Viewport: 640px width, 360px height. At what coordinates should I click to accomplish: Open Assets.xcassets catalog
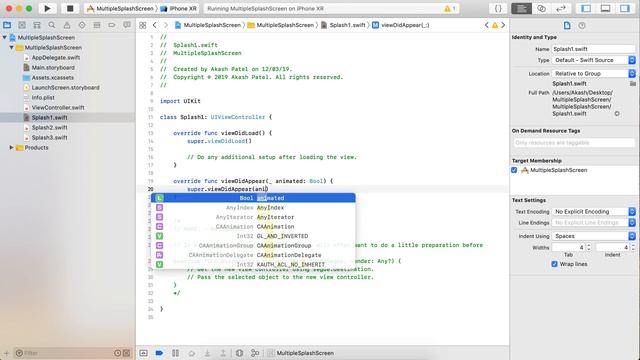(53, 78)
